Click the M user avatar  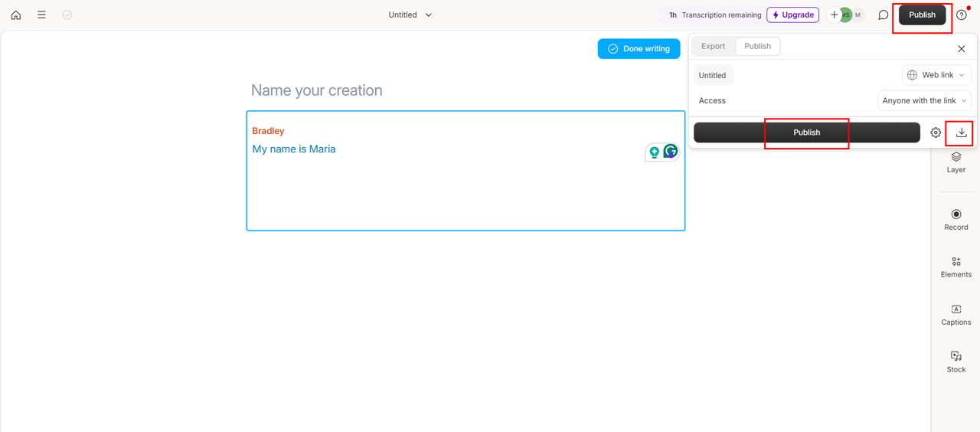click(857, 15)
